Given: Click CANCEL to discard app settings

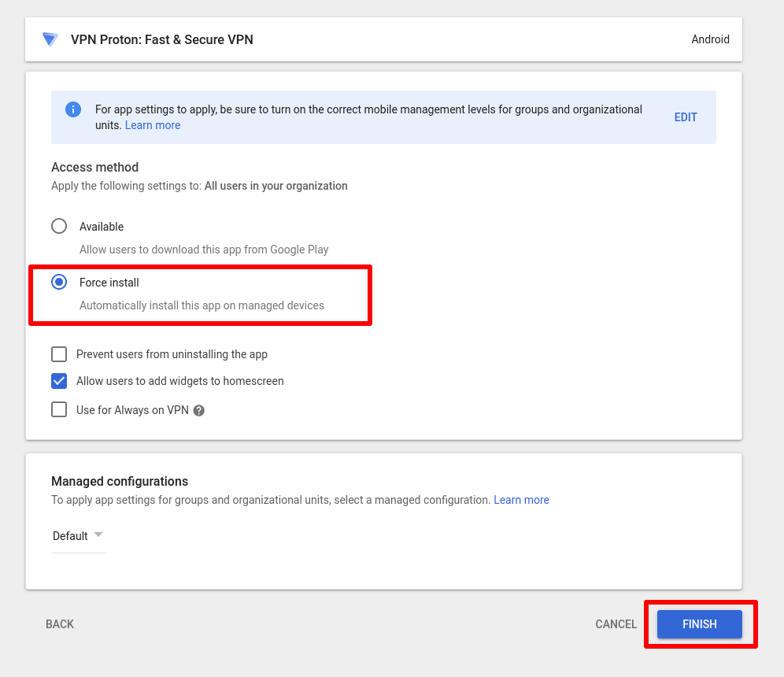Looking at the screenshot, I should (616, 624).
